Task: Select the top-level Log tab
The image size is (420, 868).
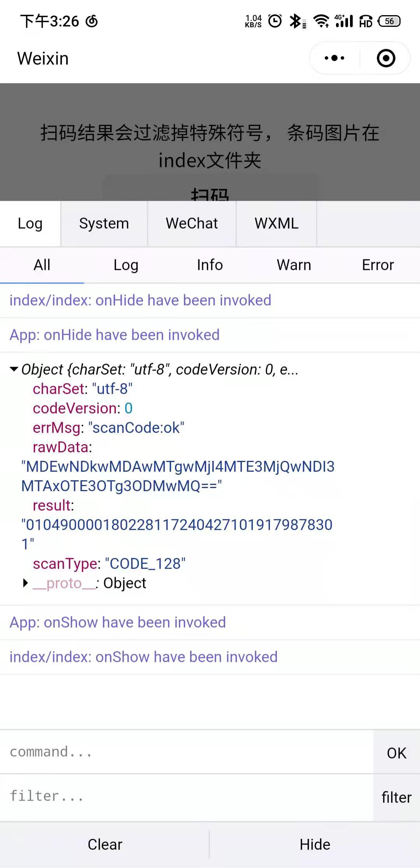Action: coord(30,224)
